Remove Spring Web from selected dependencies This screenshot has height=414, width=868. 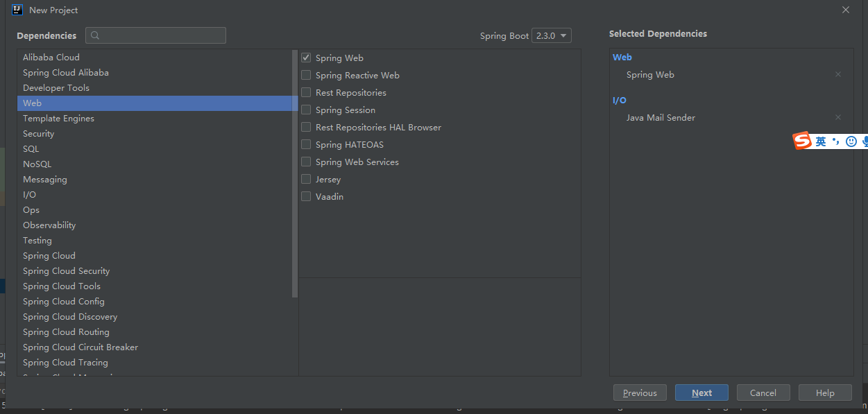(x=837, y=74)
